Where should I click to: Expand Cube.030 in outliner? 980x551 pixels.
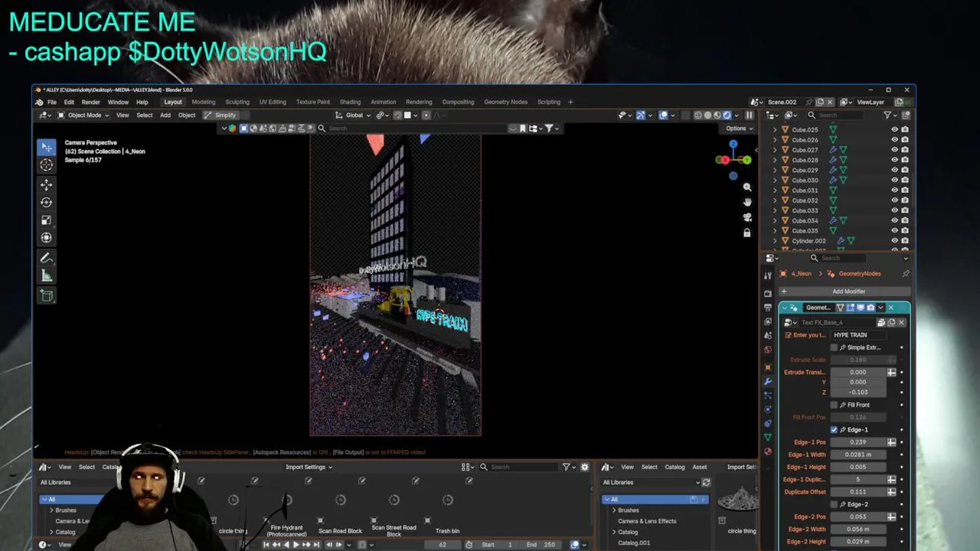(x=775, y=180)
